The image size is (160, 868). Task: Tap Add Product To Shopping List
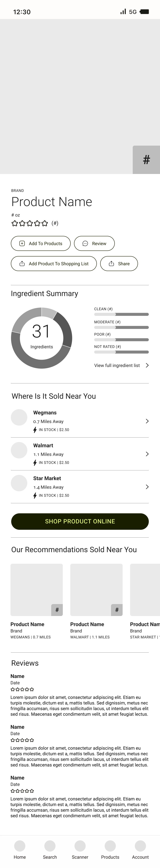(54, 264)
